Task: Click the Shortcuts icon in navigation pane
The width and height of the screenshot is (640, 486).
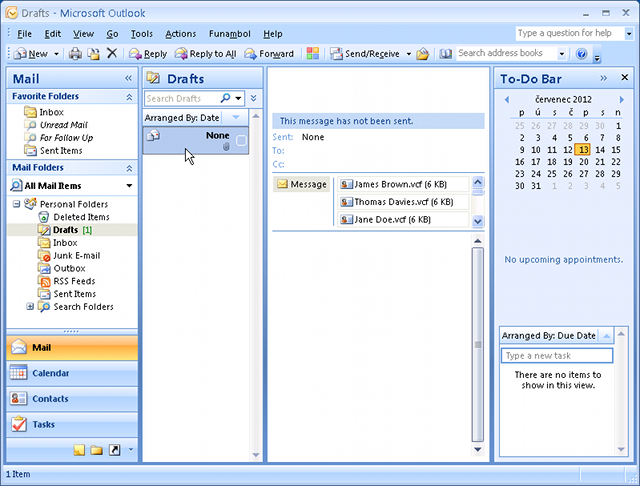Action: point(114,450)
